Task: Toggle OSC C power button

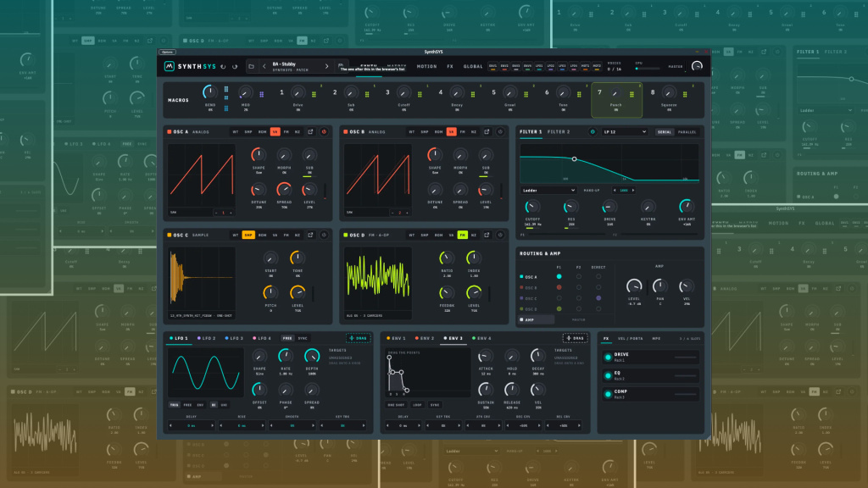Action: (324, 235)
